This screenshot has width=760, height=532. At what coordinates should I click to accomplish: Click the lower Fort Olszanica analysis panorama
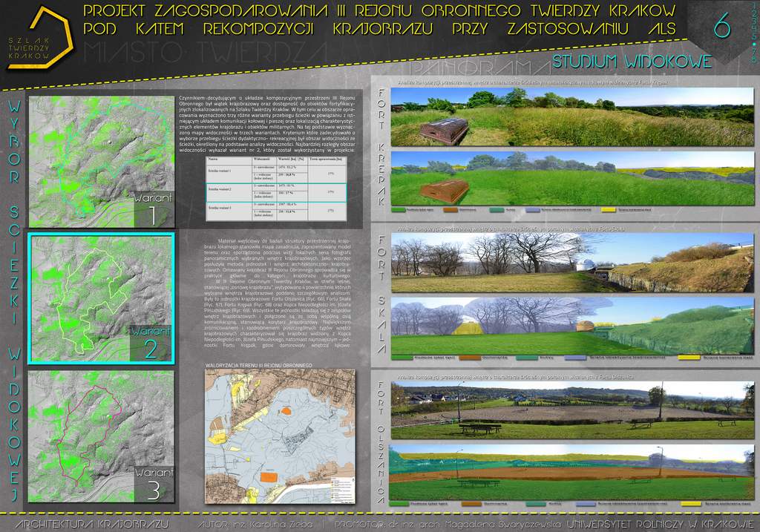coord(571,473)
